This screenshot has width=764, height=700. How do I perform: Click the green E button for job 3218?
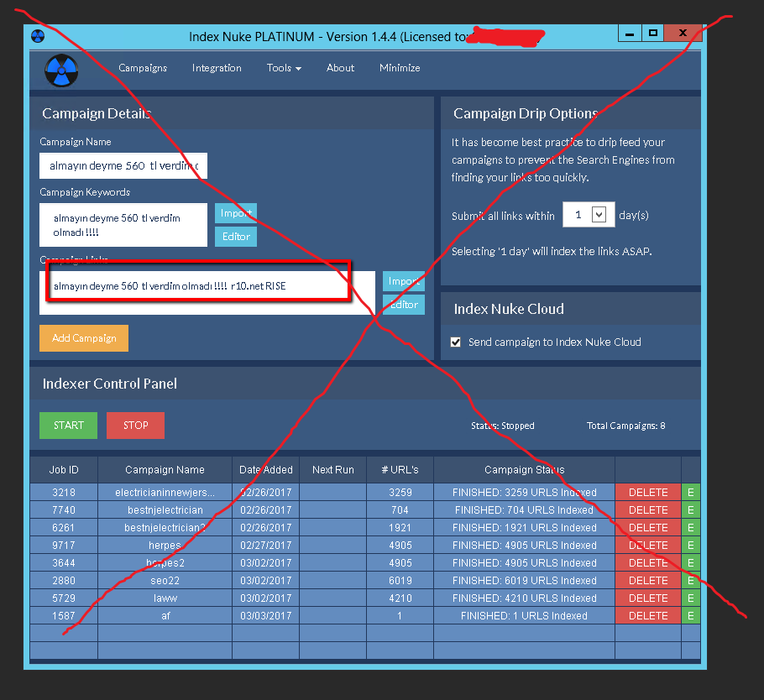point(691,492)
